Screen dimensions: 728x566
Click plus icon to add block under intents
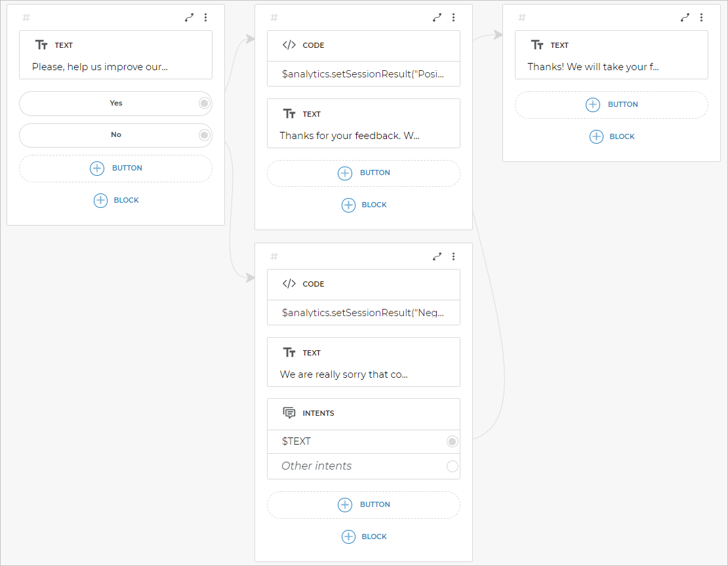coord(349,536)
